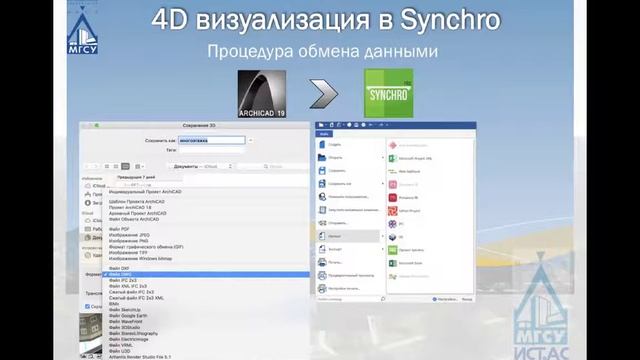The image size is (640, 360).
Task: Pick 'Файл XML IFC 2x3' format entry
Action: 128,286
